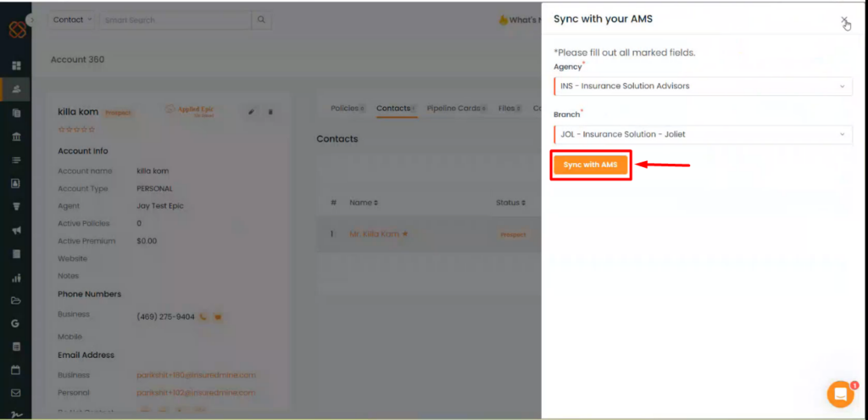Open the calendar icon in sidebar
This screenshot has width=868, height=420.
click(x=16, y=370)
